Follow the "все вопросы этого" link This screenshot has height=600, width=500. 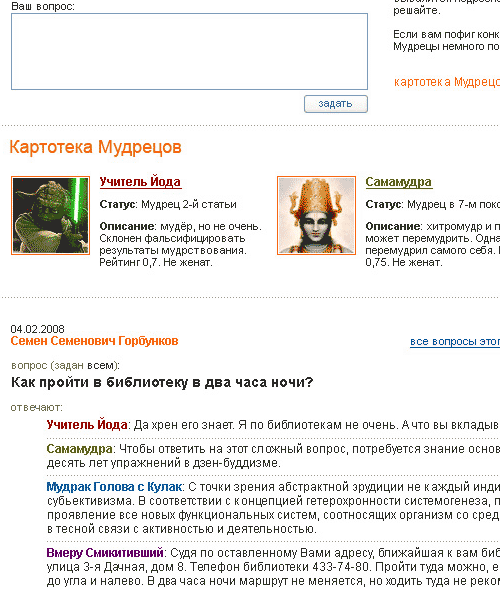455,341
